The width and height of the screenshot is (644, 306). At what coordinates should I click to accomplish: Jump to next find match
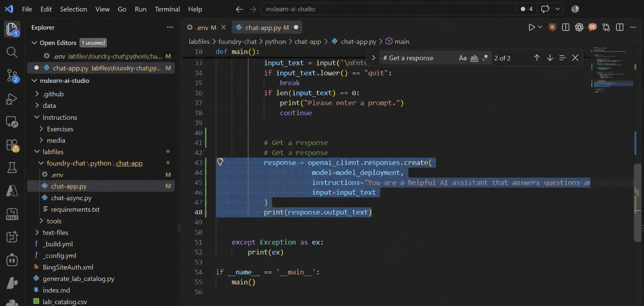coord(550,58)
